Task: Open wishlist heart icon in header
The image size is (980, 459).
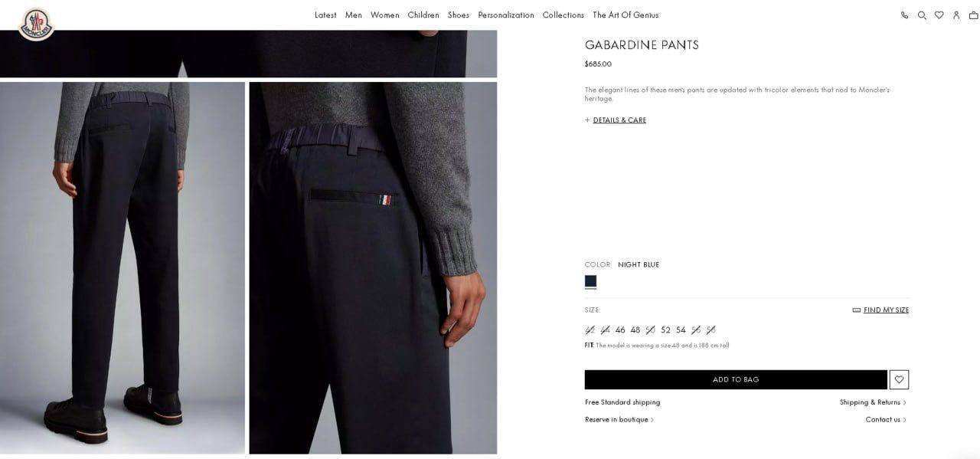Action: pyautogui.click(x=939, y=15)
